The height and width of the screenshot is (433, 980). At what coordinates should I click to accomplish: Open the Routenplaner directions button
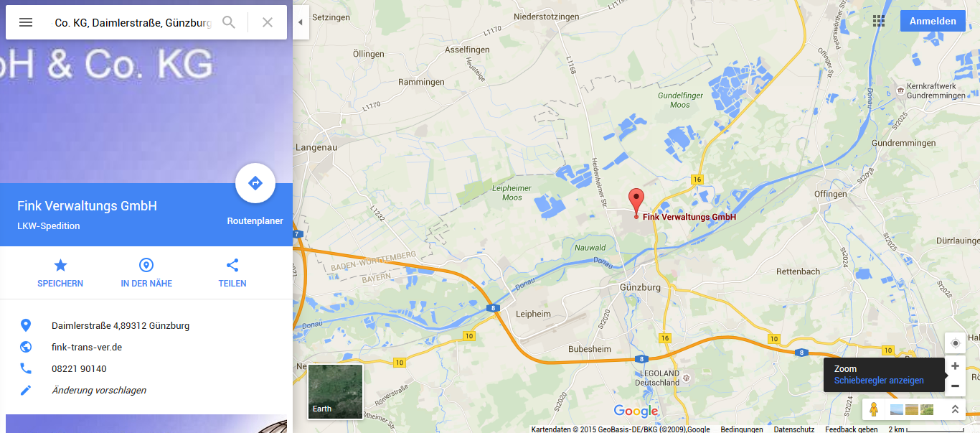pyautogui.click(x=255, y=184)
